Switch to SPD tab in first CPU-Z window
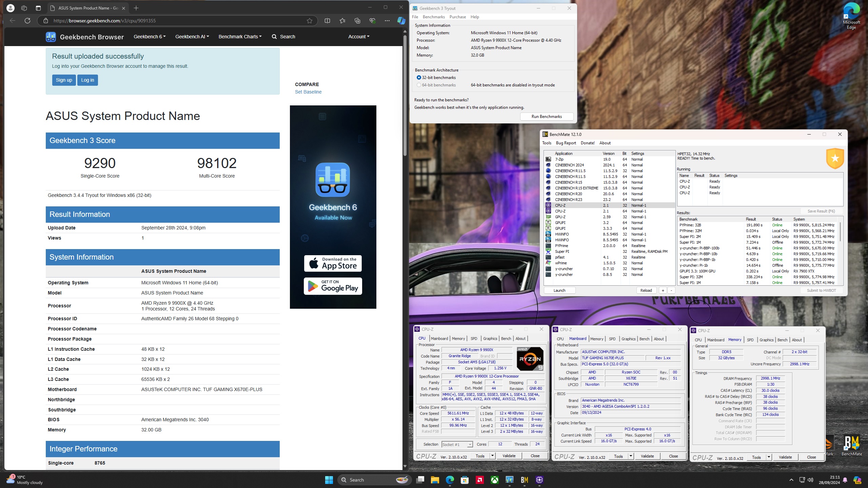The height and width of the screenshot is (488, 868). click(474, 339)
